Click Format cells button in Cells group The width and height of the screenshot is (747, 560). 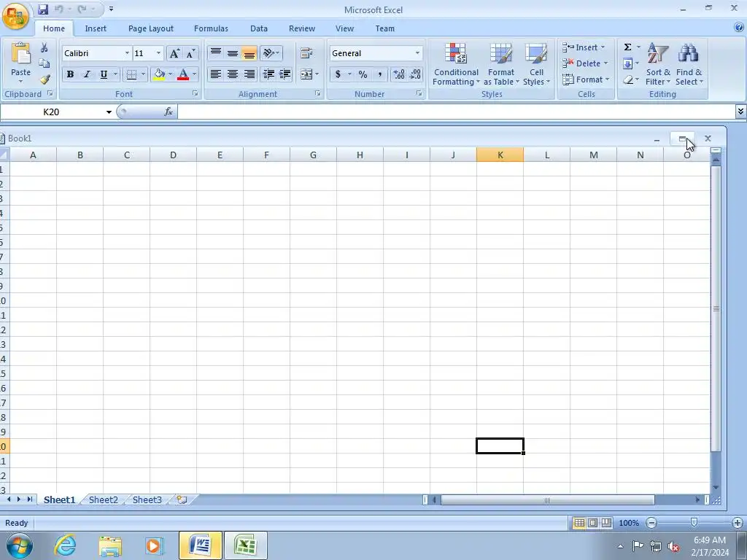click(x=586, y=79)
